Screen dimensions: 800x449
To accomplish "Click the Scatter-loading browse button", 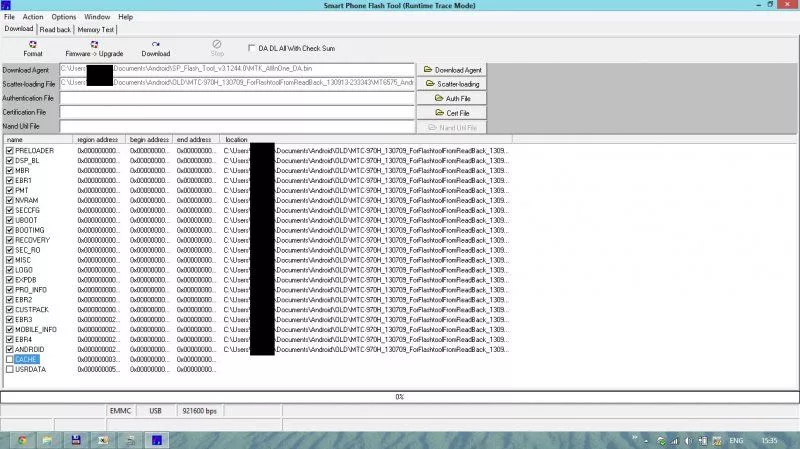I will tap(452, 84).
